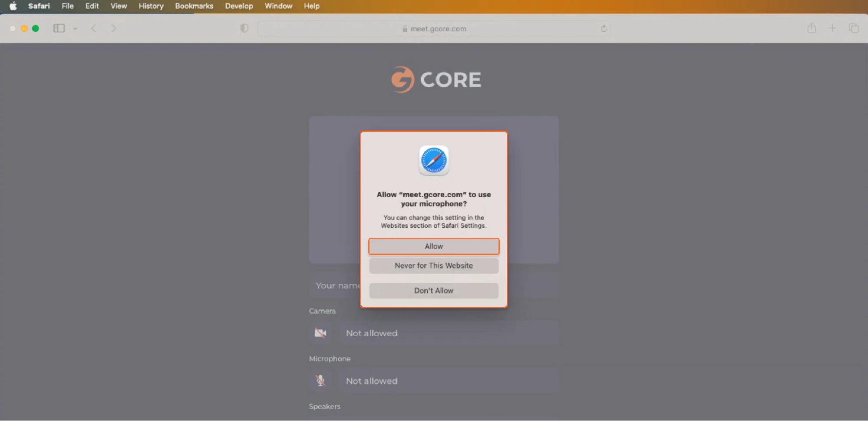The image size is (868, 421).
Task: Open the Safari menu
Action: 39,6
